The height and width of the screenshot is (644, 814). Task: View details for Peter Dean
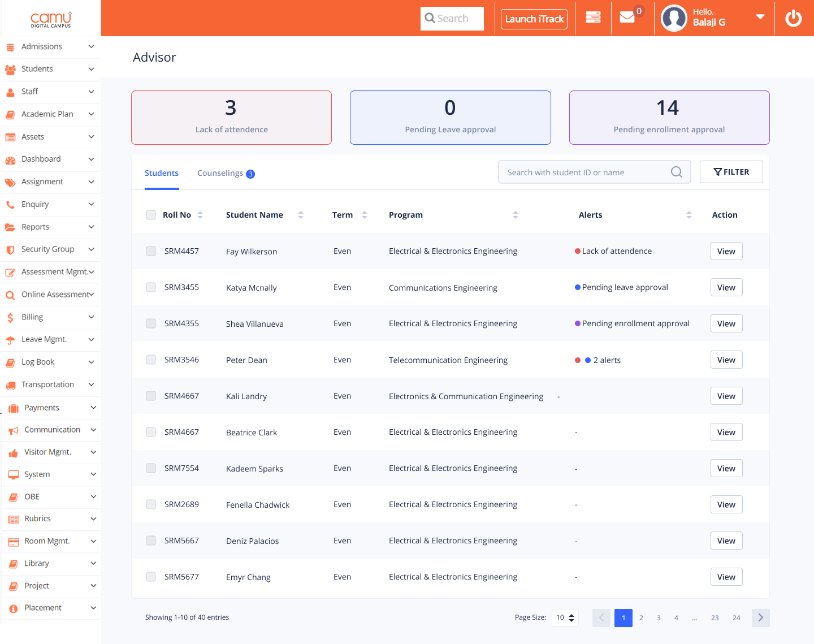coord(726,359)
